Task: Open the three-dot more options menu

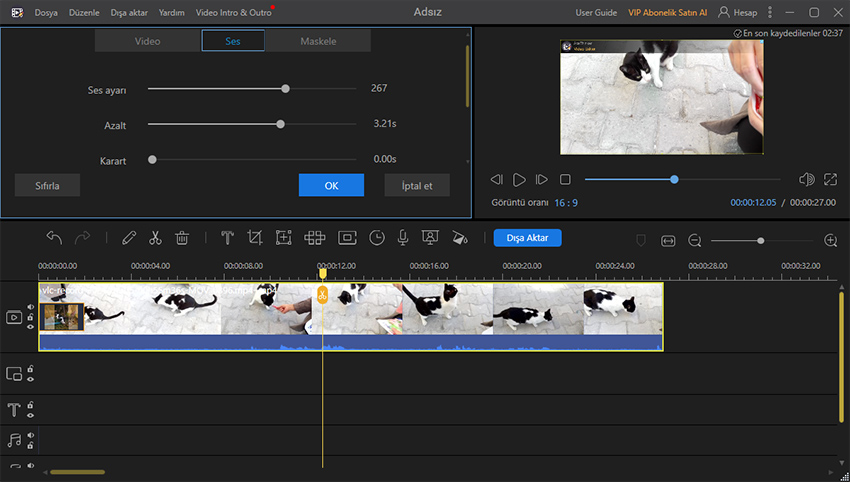Action: tap(770, 12)
